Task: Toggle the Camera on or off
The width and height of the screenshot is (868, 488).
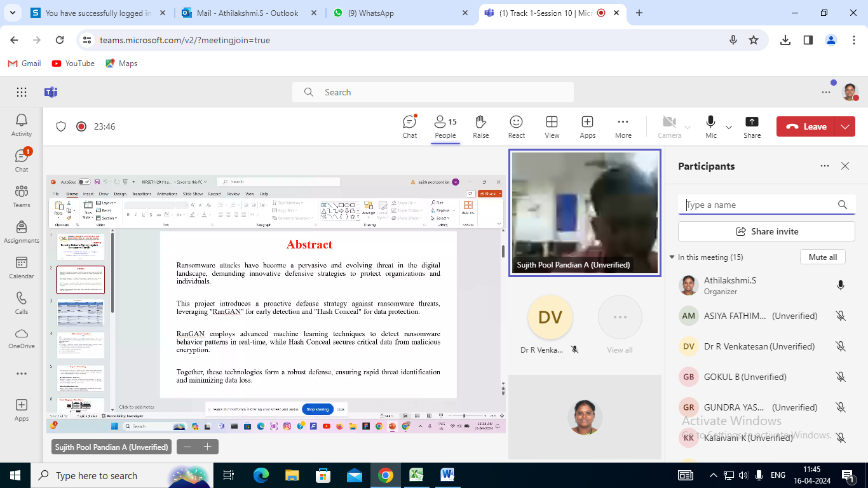Action: tap(669, 126)
